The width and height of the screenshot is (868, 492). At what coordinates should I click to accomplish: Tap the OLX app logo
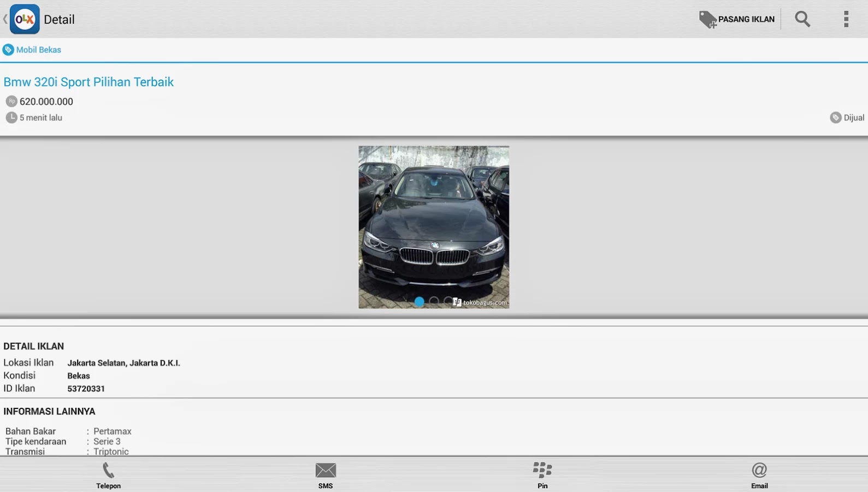pos(25,19)
